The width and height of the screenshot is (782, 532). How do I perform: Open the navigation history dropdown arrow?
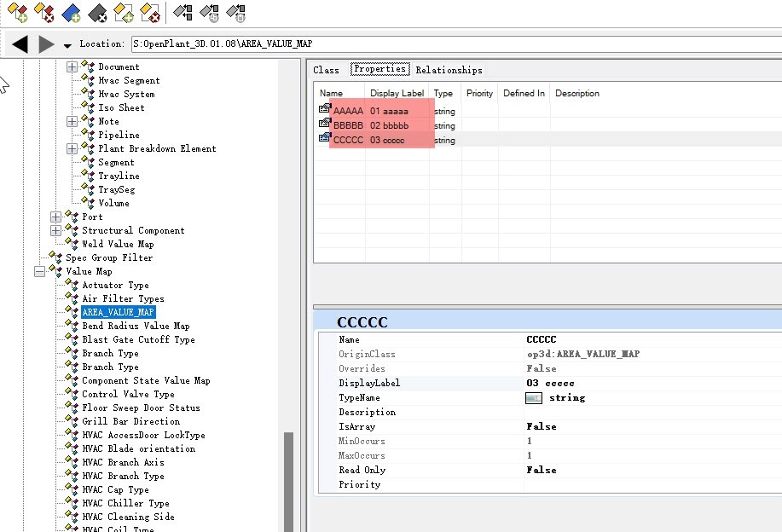(x=67, y=45)
